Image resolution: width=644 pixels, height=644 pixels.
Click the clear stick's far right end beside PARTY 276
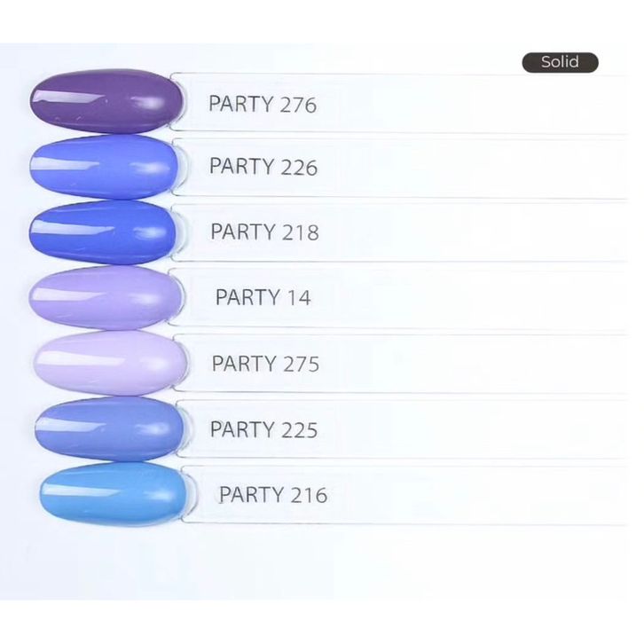point(617,104)
